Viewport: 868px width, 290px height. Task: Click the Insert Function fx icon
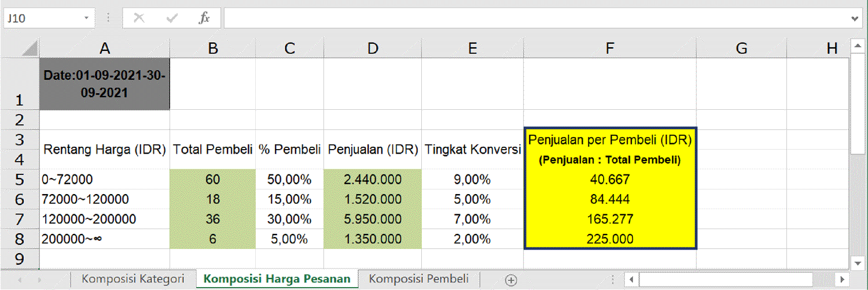(x=204, y=18)
